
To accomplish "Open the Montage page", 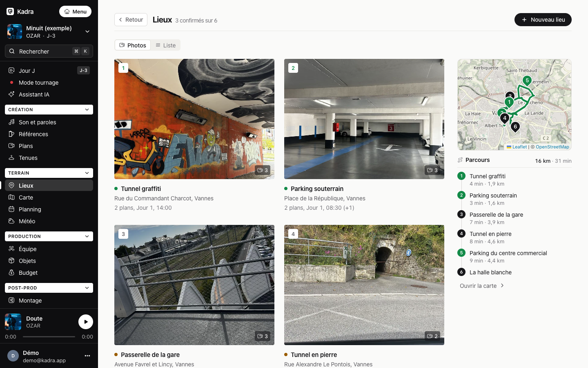I will (49, 300).
